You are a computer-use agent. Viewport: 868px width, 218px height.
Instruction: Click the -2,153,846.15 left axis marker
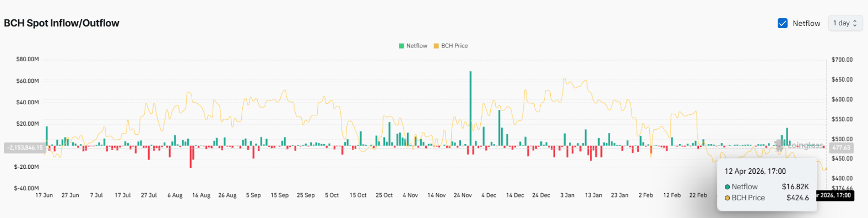[25, 148]
